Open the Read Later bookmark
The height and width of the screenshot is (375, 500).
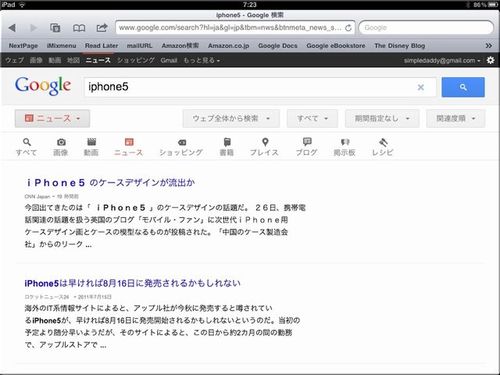click(x=101, y=46)
